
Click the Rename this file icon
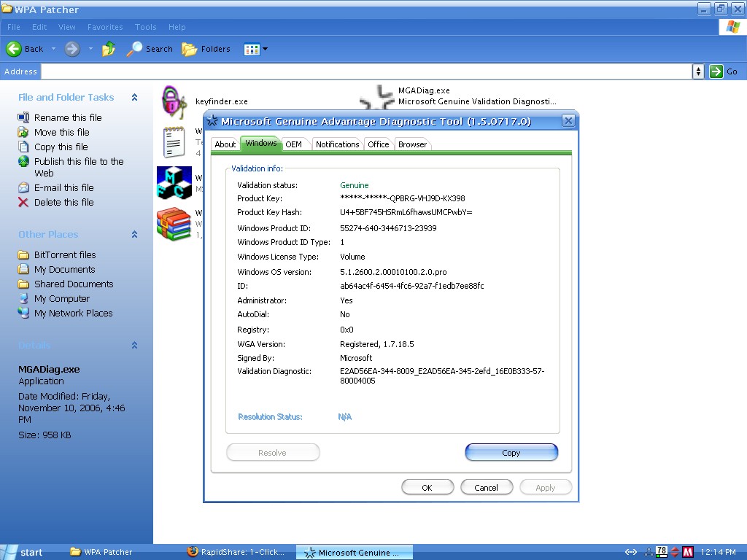pos(23,117)
